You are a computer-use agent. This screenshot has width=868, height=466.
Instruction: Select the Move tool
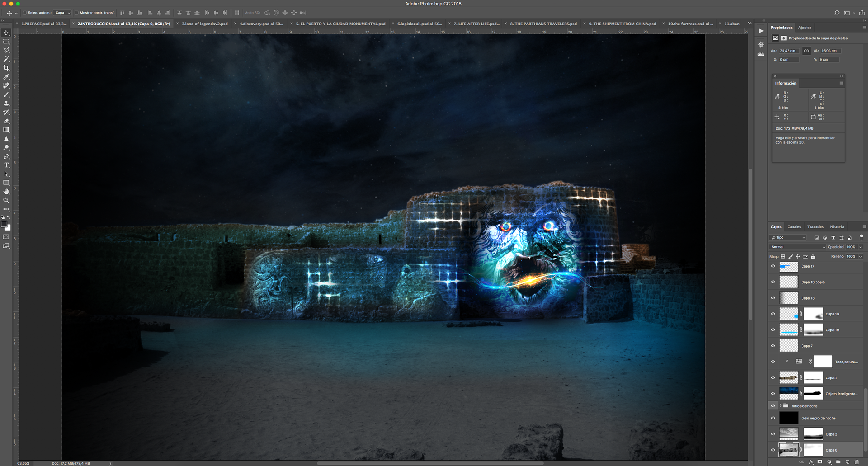pyautogui.click(x=6, y=33)
